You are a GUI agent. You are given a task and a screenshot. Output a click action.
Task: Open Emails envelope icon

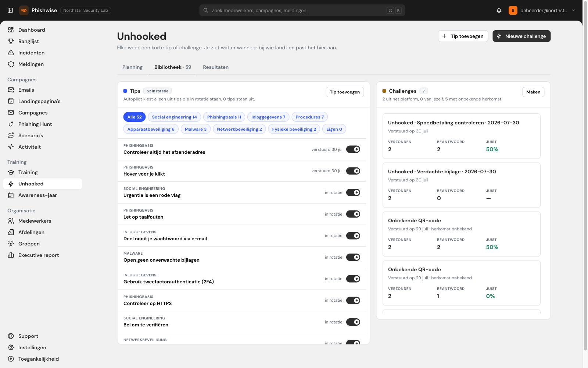point(11,90)
